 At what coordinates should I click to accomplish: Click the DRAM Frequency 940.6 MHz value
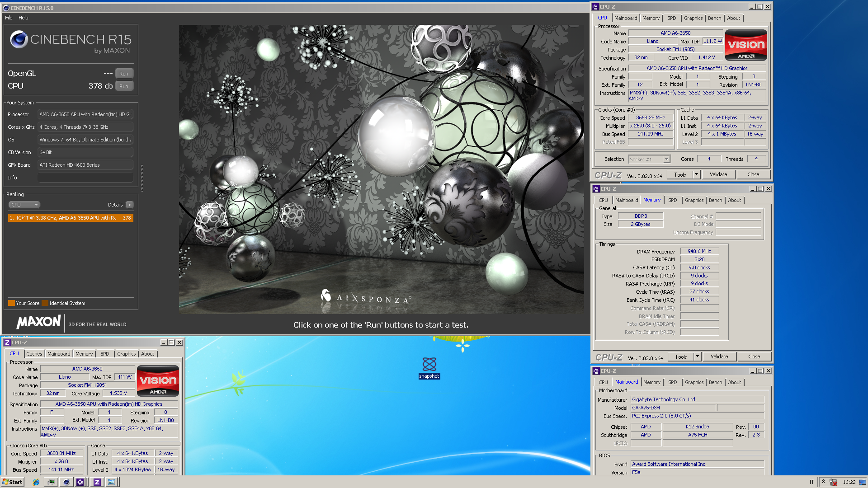tap(699, 252)
